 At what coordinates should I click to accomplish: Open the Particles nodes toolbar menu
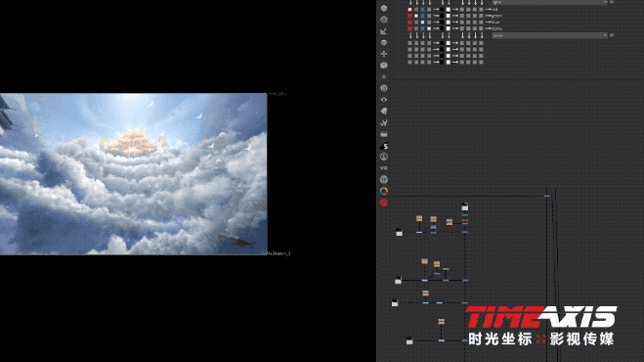pos(384,76)
